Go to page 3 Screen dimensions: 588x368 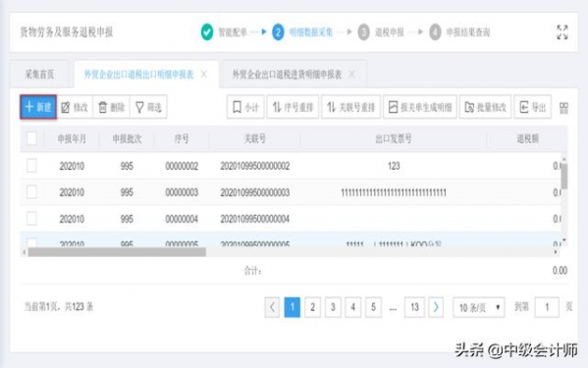point(333,307)
